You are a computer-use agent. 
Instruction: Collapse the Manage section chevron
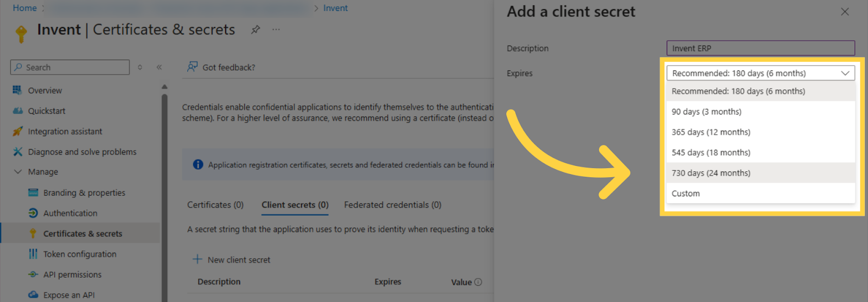click(18, 171)
